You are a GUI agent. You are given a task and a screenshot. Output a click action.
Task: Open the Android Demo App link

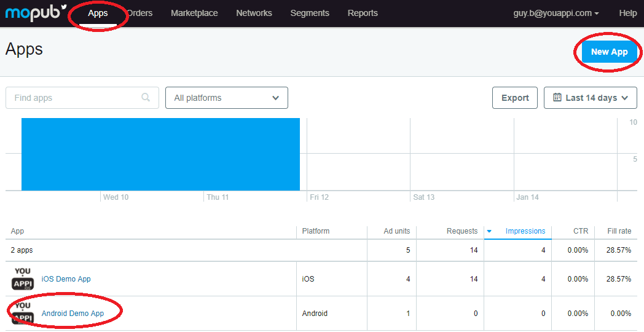pyautogui.click(x=73, y=314)
